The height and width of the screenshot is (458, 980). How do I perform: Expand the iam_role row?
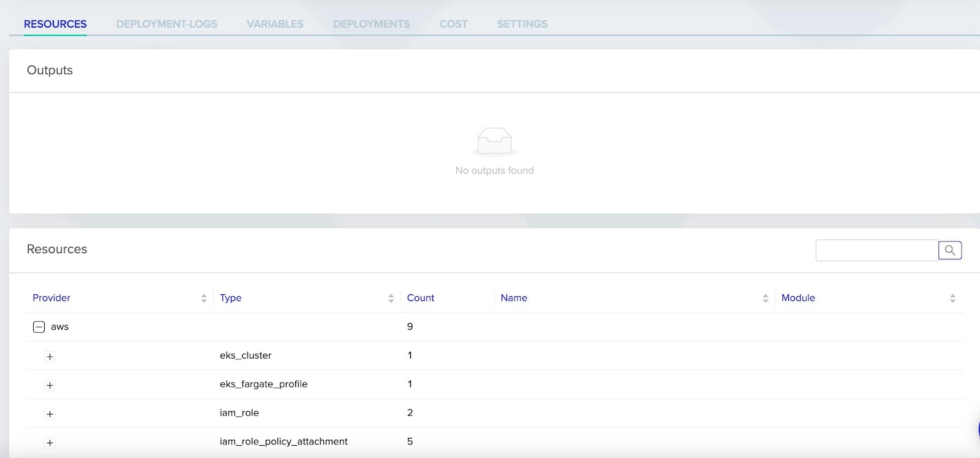50,414
